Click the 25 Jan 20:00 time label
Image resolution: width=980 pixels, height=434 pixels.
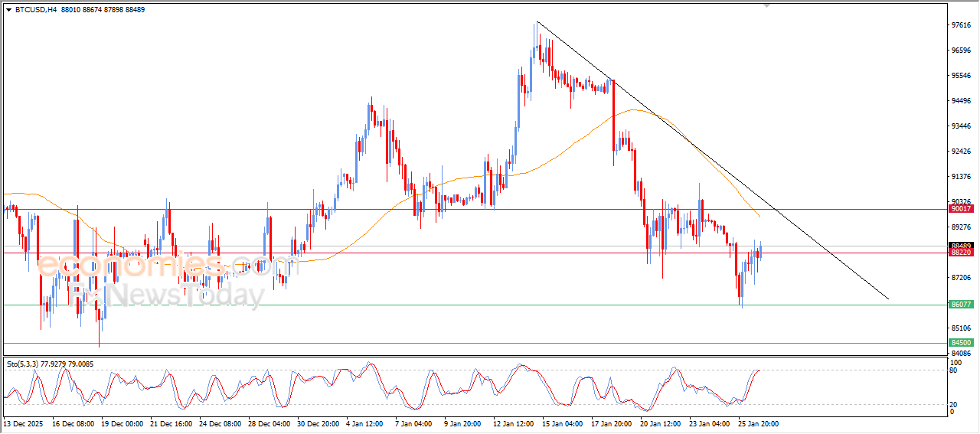[x=758, y=423]
